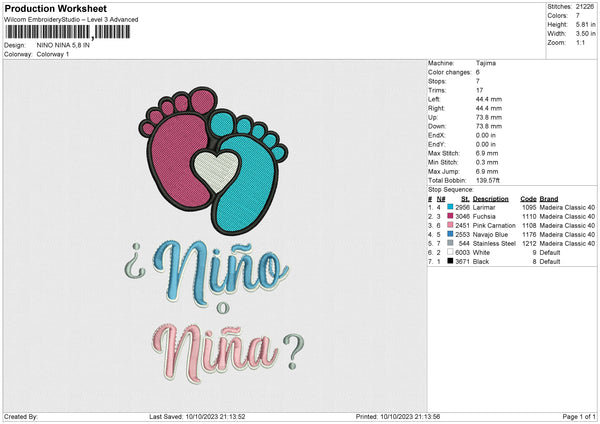The width and height of the screenshot is (600, 424).
Task: Click the 'Production Worksheet' title
Action: point(55,8)
